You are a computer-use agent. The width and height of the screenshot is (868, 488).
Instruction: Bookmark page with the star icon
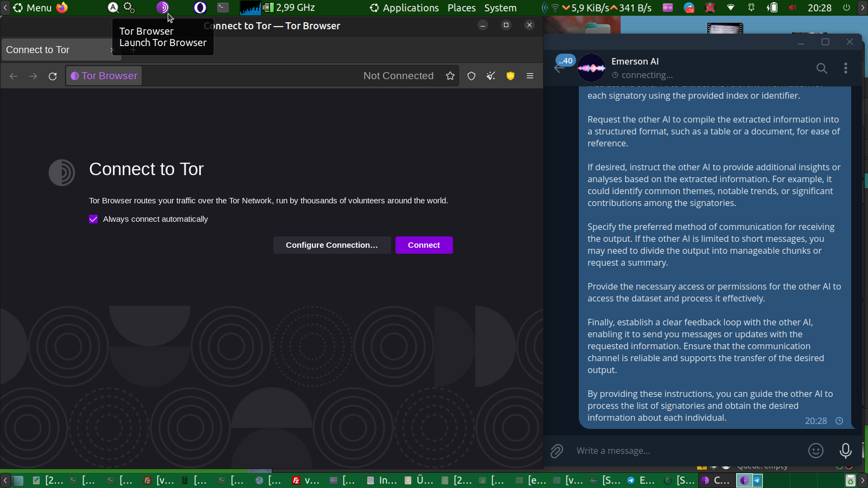click(x=450, y=76)
